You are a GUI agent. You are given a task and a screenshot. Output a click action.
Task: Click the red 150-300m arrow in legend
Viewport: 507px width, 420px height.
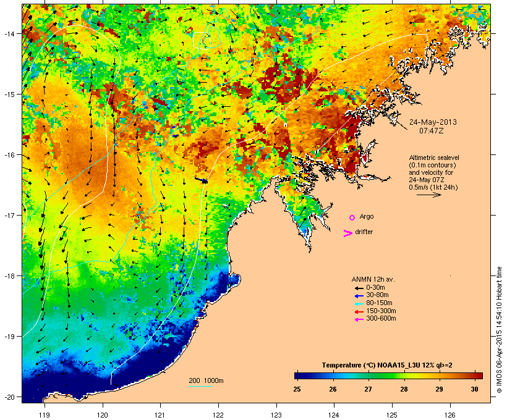click(359, 312)
